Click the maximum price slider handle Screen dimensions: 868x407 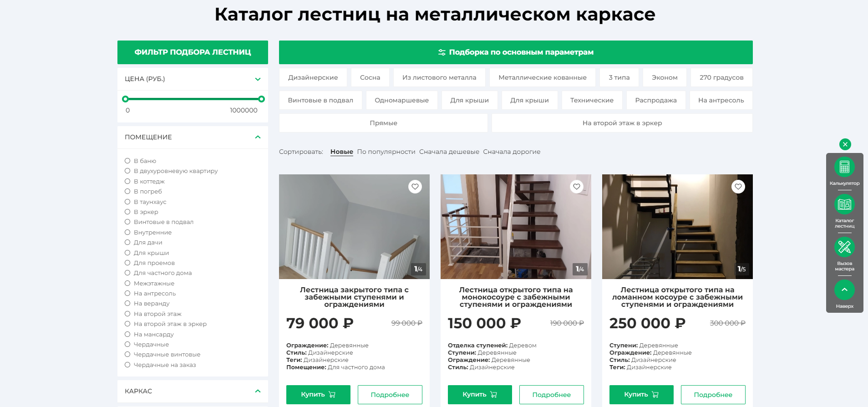261,99
